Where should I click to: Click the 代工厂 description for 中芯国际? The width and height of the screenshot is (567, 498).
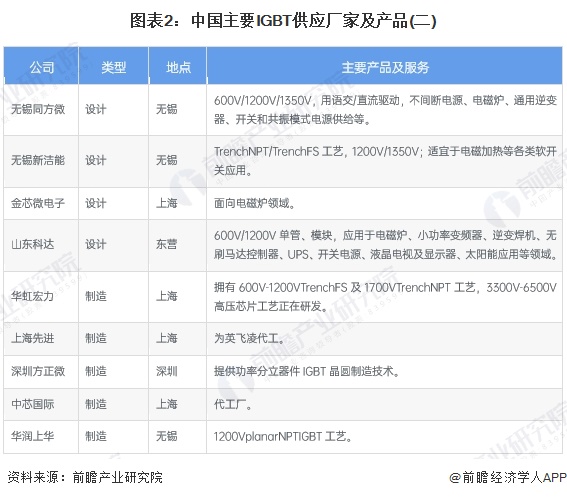click(233, 404)
